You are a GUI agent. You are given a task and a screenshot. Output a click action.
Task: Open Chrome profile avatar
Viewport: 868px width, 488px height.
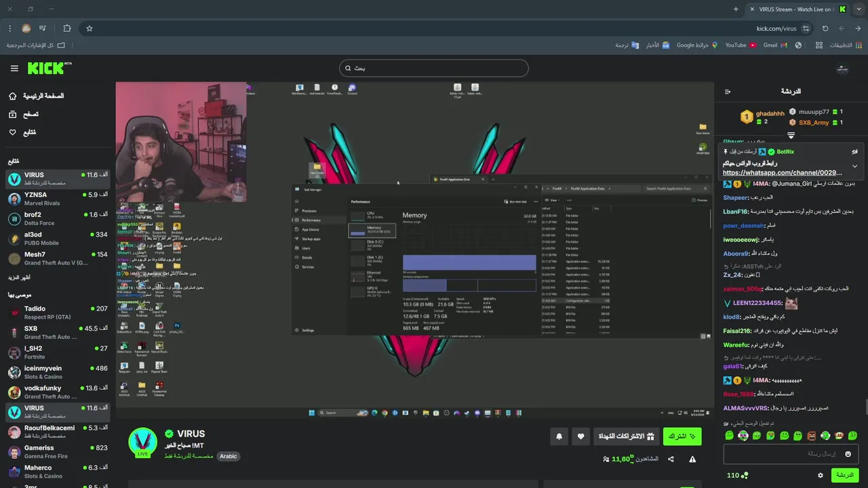pos(26,28)
